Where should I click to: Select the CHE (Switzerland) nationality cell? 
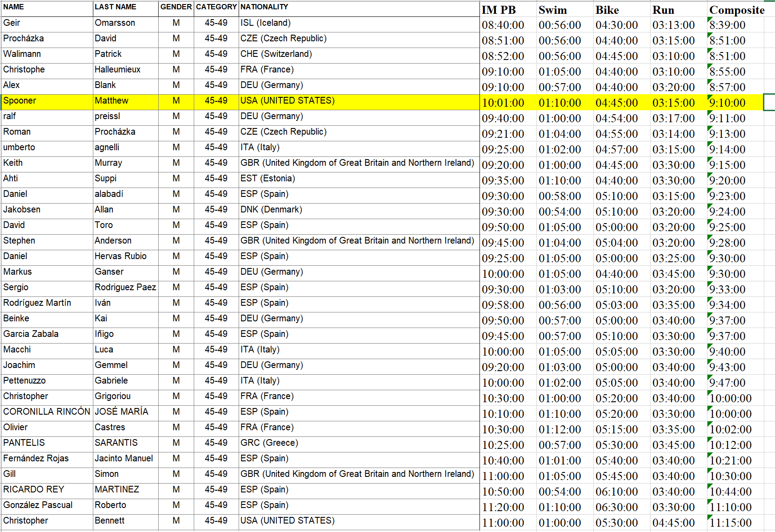pos(359,56)
